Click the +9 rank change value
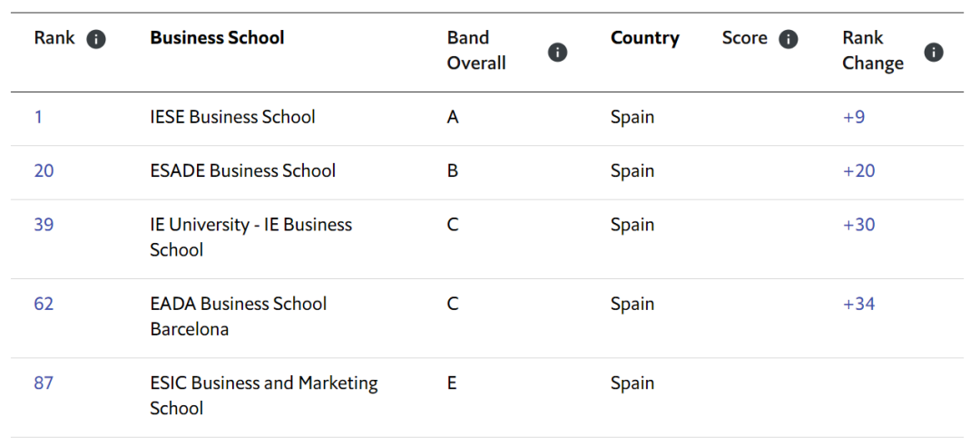Viewport: 980px width, 446px height. click(854, 117)
